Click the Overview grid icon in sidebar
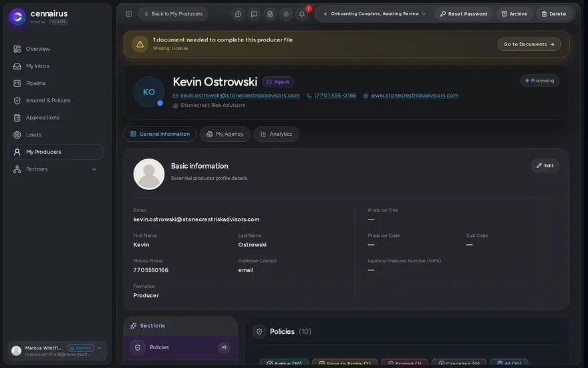 coord(17,49)
